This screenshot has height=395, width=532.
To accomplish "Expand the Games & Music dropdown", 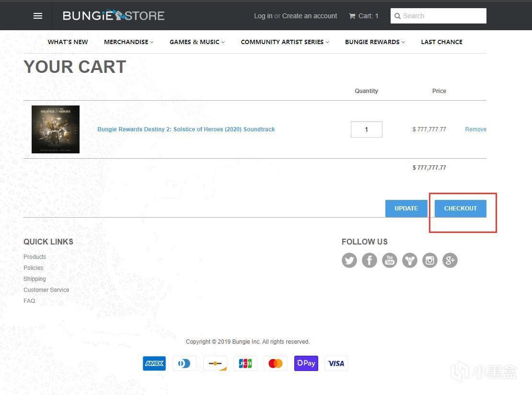I will tap(197, 42).
